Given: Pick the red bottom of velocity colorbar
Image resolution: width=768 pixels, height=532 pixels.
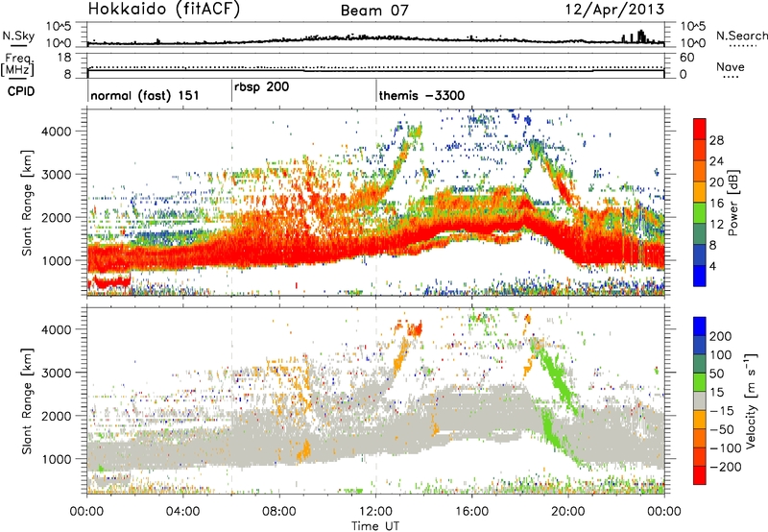Looking at the screenshot, I should [x=700, y=475].
